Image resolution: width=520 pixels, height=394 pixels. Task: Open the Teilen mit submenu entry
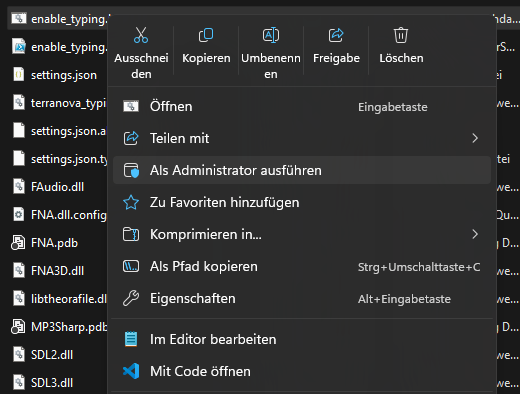pos(302,138)
